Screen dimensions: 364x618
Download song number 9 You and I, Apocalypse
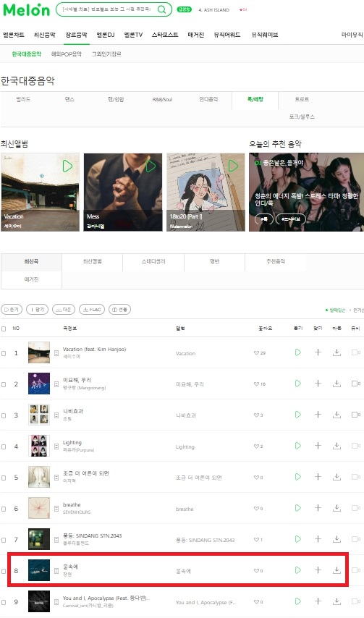pos(337,601)
